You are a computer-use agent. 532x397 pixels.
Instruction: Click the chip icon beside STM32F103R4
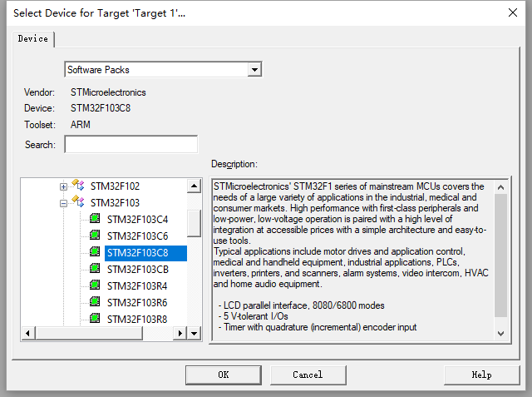coord(95,285)
